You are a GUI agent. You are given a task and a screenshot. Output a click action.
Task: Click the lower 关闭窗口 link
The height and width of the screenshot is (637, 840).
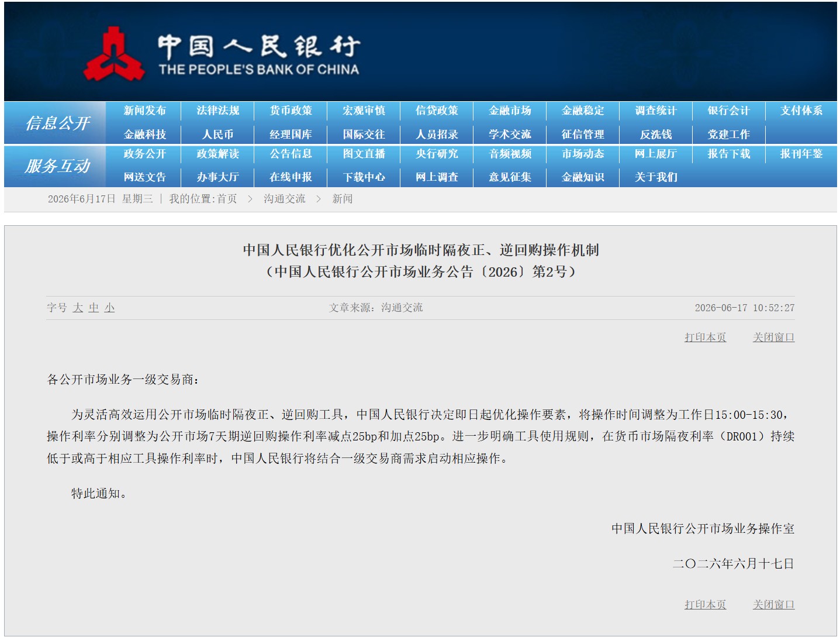(774, 605)
